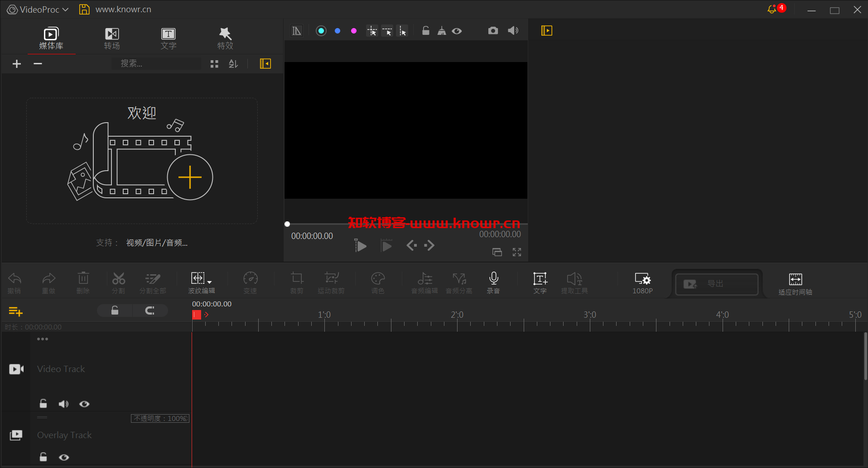The height and width of the screenshot is (468, 868).
Task: Step to the next frame
Action: (x=429, y=245)
